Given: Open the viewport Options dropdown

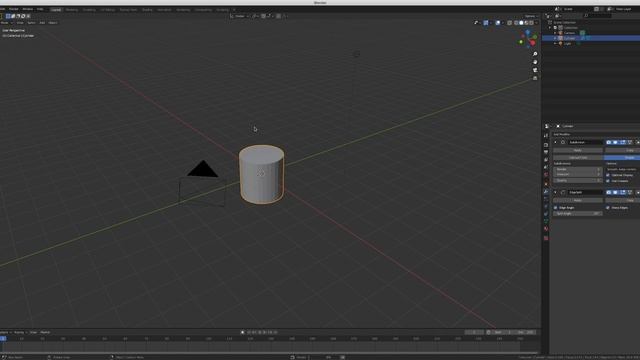Looking at the screenshot, I should [x=531, y=16].
